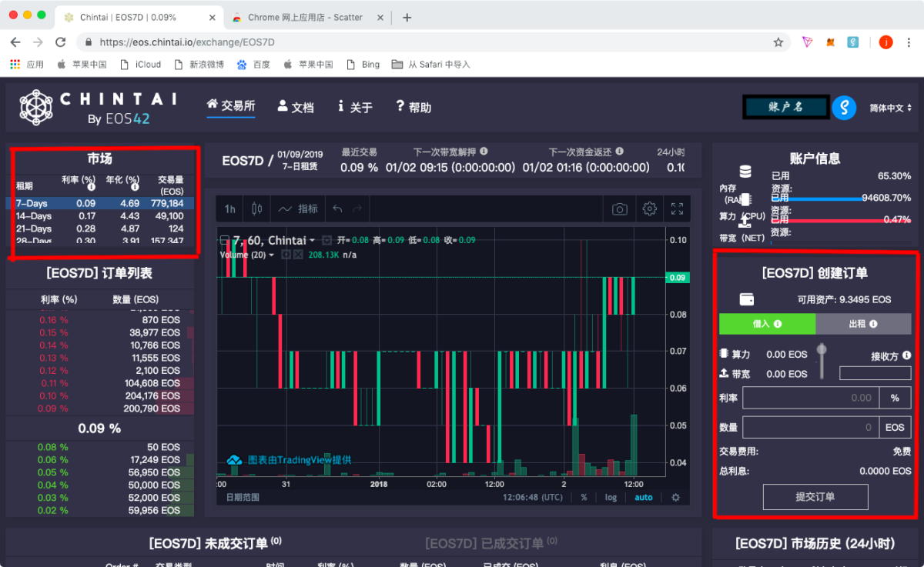
Task: Expand the 7, 60, Chintai symbol legend arrow
Action: [313, 241]
